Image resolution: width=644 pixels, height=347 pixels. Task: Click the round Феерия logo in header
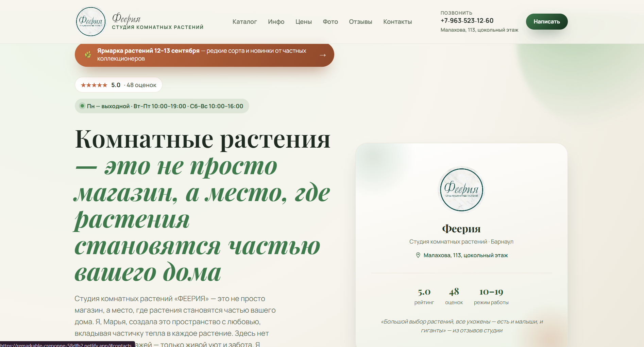(91, 21)
